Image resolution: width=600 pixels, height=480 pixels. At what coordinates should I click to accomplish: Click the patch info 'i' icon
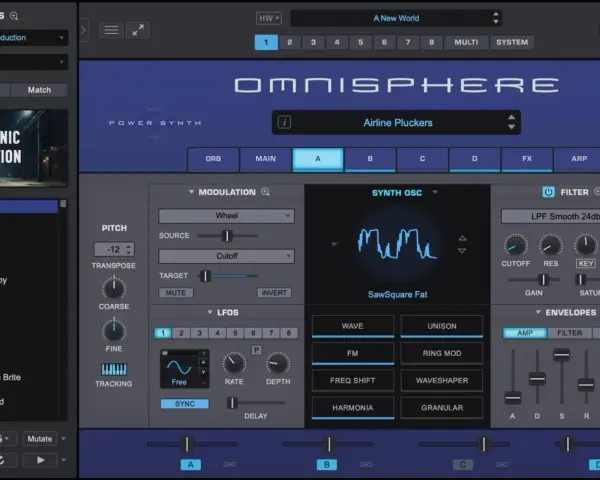[x=284, y=122]
